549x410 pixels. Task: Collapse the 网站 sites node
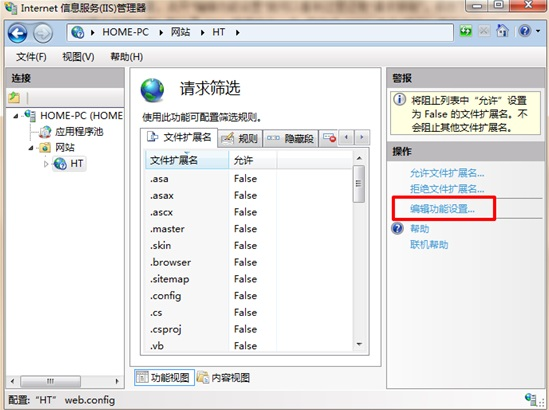tap(31, 148)
